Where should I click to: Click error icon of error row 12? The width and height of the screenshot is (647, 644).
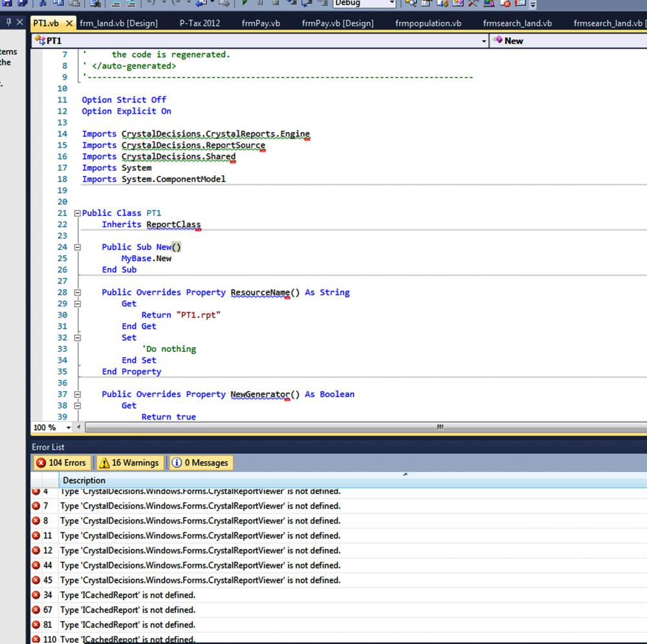pos(36,550)
